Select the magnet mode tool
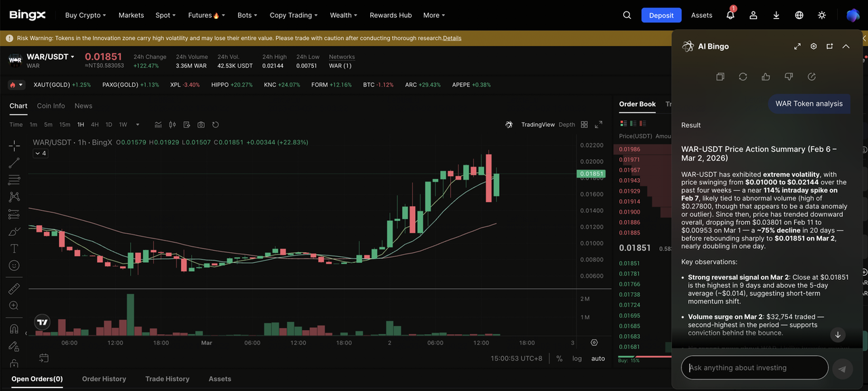The width and height of the screenshot is (868, 391). tap(14, 329)
